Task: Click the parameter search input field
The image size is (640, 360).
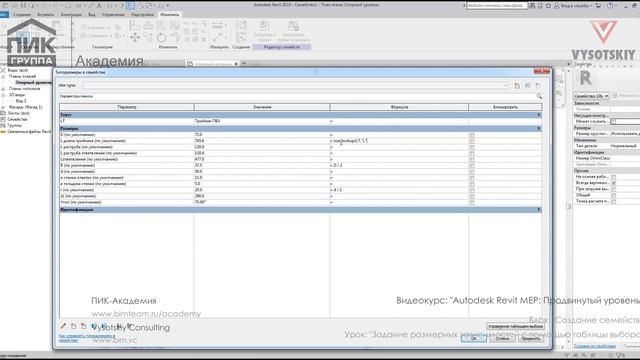Action: pyautogui.click(x=297, y=96)
